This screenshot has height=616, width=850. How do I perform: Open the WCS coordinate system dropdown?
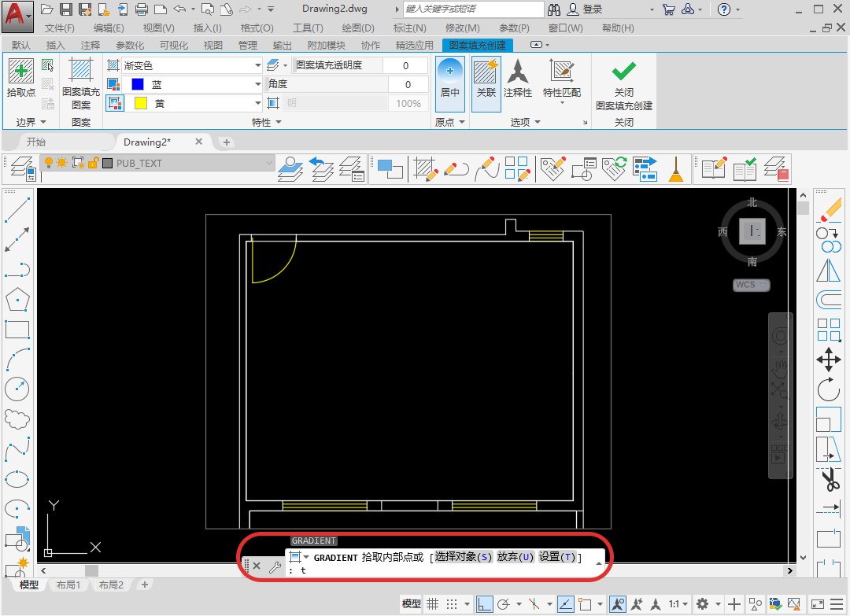pyautogui.click(x=752, y=285)
